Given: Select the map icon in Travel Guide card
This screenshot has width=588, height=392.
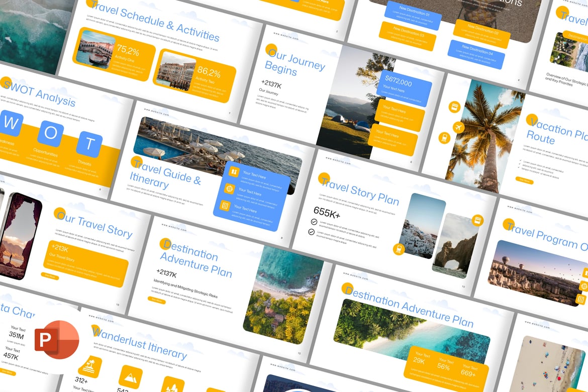Looking at the screenshot, I should [x=234, y=172].
